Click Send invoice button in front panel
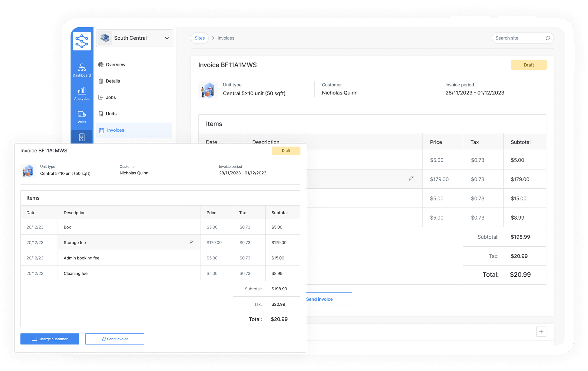This screenshot has height=371, width=588. pyautogui.click(x=115, y=339)
